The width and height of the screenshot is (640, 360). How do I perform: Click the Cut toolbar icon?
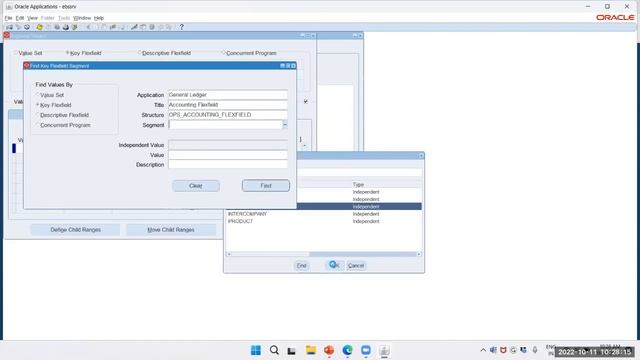(x=88, y=27)
